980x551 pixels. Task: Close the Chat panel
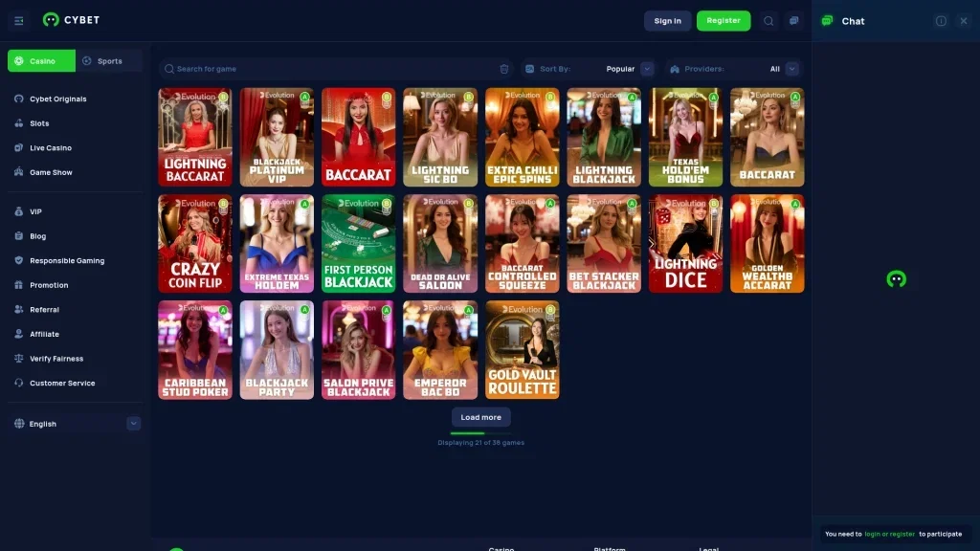point(965,20)
